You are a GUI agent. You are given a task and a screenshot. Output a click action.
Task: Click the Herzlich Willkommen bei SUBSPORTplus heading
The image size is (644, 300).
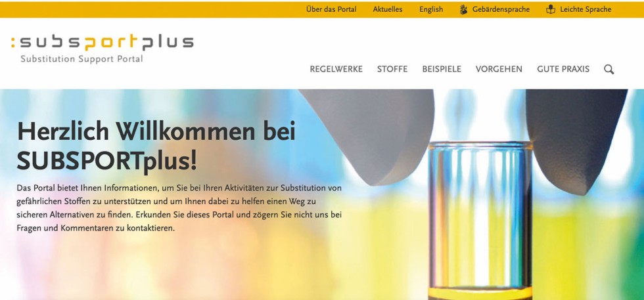(156, 147)
